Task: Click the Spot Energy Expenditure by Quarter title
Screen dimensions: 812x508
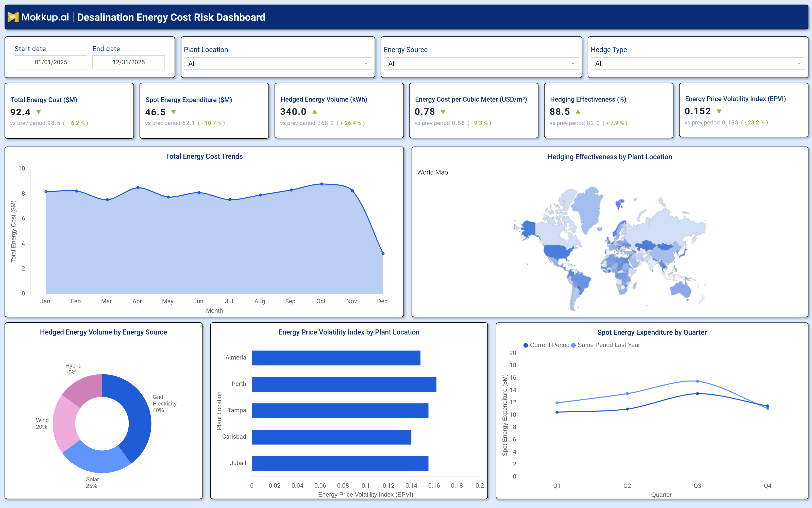Action: (652, 332)
